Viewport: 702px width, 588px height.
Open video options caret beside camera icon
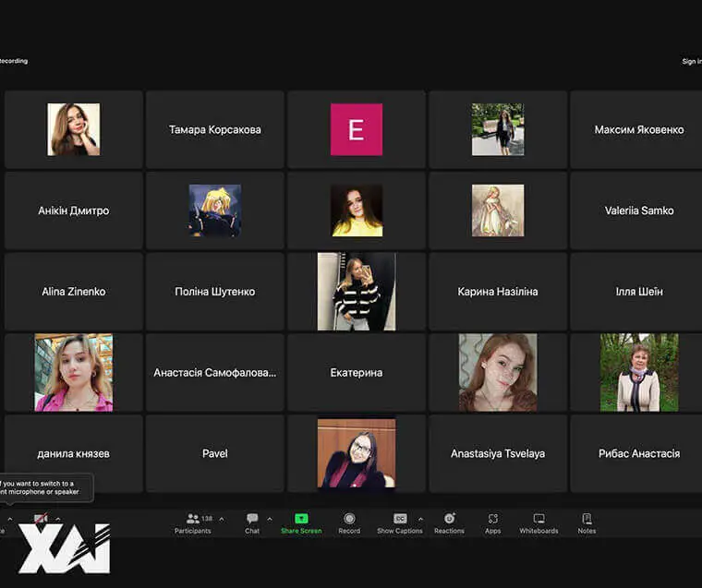coord(57,519)
